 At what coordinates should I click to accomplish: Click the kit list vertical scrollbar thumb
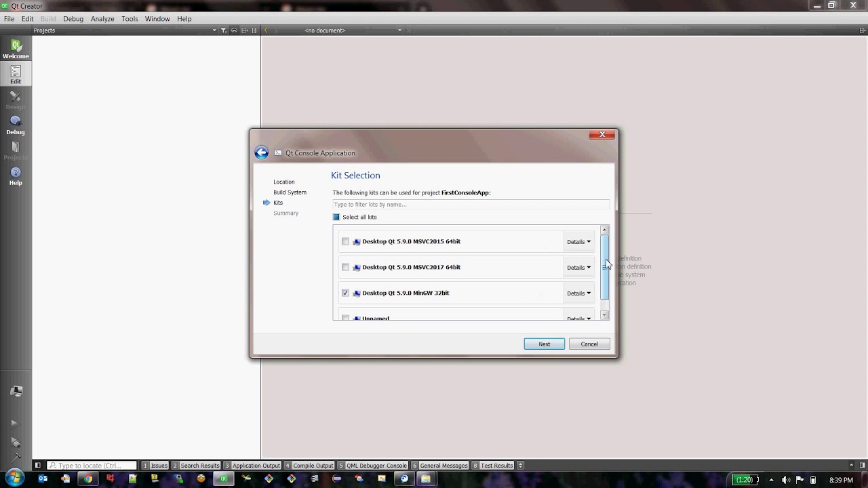pos(604,266)
